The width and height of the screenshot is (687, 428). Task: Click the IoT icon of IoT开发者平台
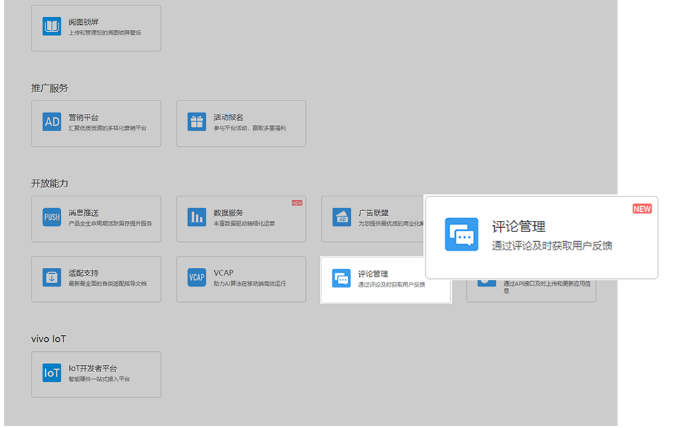[x=52, y=373]
